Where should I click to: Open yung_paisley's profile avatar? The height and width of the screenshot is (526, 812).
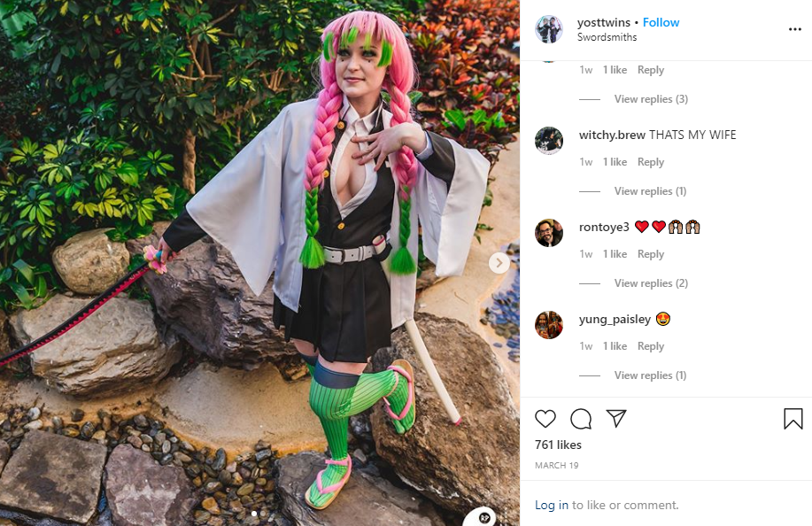[x=549, y=325]
